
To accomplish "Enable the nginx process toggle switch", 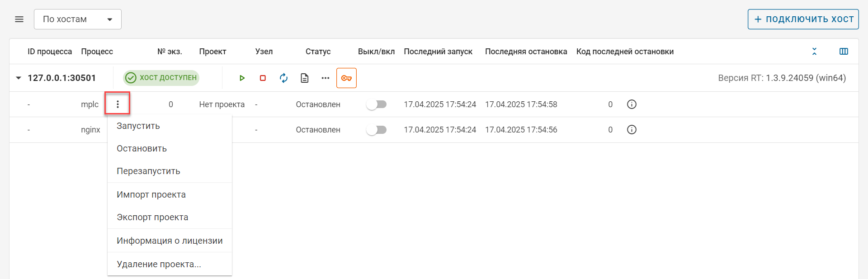I will pos(377,130).
